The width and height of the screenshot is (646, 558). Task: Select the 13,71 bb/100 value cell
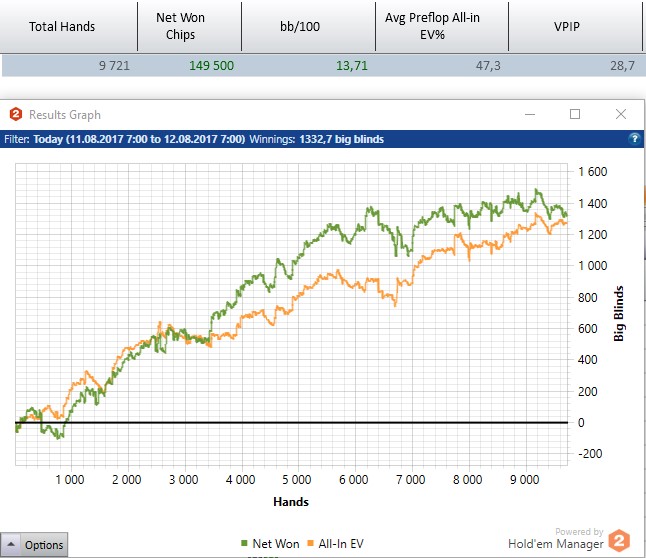[309, 66]
